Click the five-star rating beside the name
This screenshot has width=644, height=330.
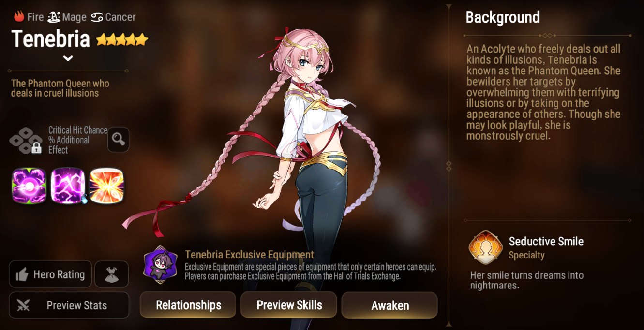pyautogui.click(x=122, y=40)
